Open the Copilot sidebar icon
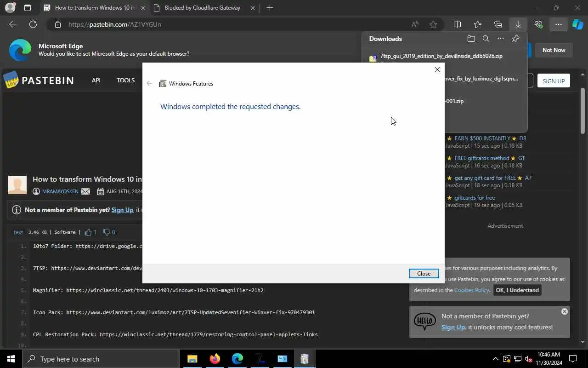This screenshot has width=588, height=368. pos(578,24)
